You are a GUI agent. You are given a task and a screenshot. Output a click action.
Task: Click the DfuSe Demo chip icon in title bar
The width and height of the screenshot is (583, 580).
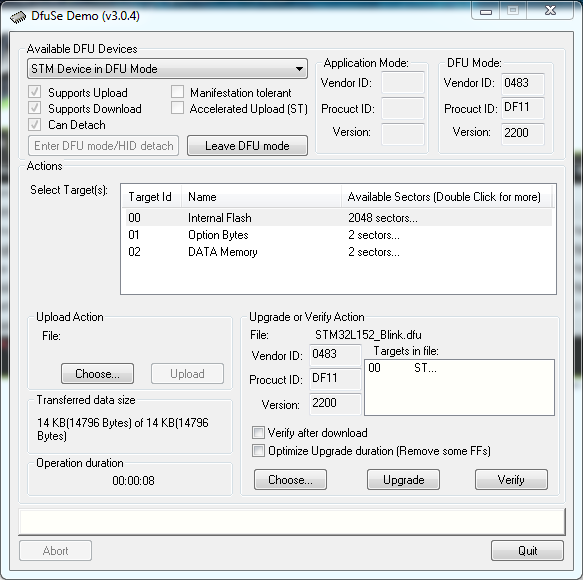(x=17, y=16)
